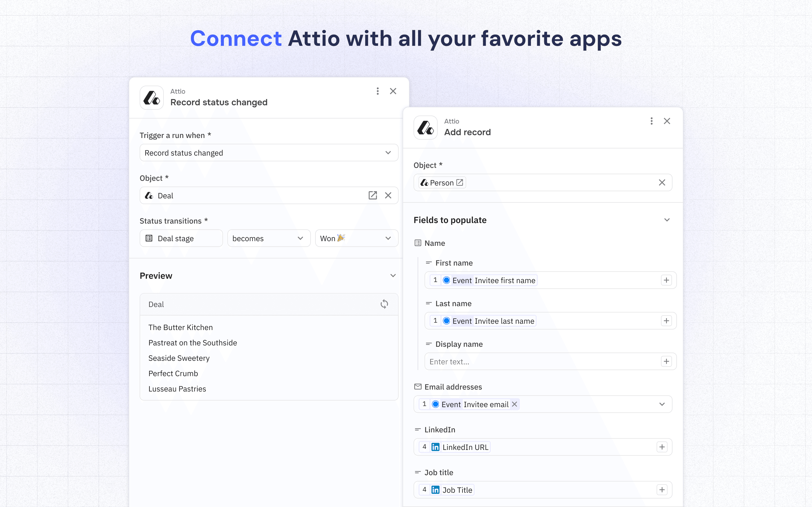The height and width of the screenshot is (507, 812).
Task: Open the Record status changed kebab menu
Action: [377, 91]
